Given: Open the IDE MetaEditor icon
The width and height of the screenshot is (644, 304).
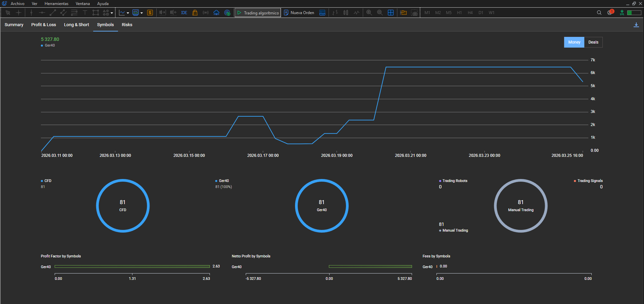Looking at the screenshot, I should 184,13.
